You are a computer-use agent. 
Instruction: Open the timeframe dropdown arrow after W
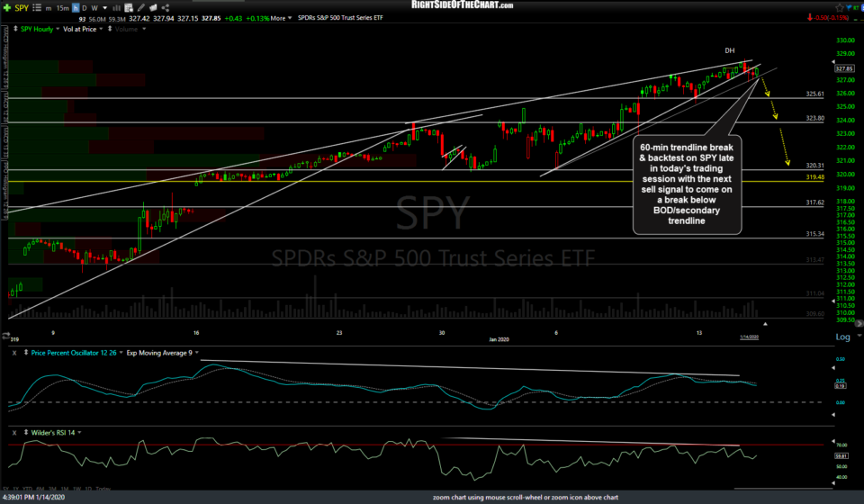click(104, 8)
